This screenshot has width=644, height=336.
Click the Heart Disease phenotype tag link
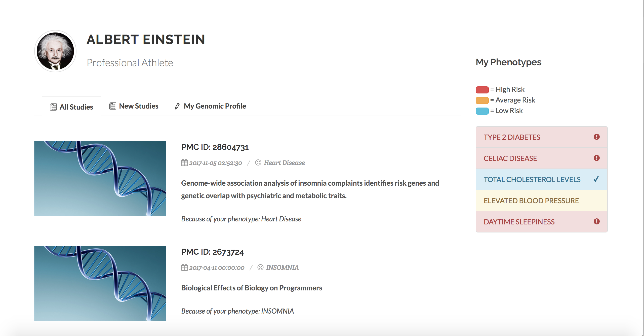(x=284, y=163)
